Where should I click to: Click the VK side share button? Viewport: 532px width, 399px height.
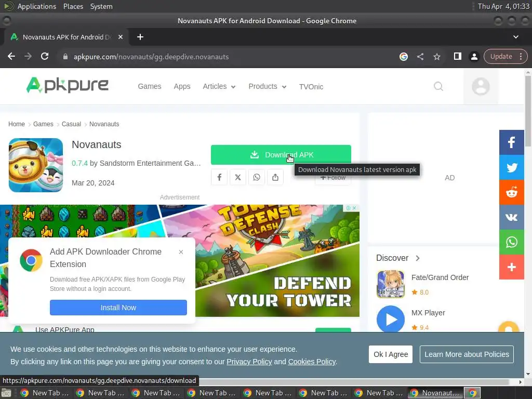[511, 217]
